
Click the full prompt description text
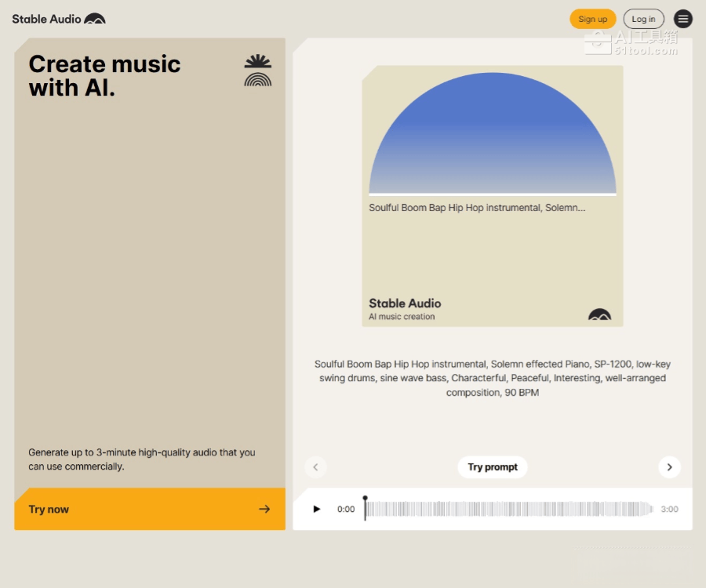coord(493,378)
